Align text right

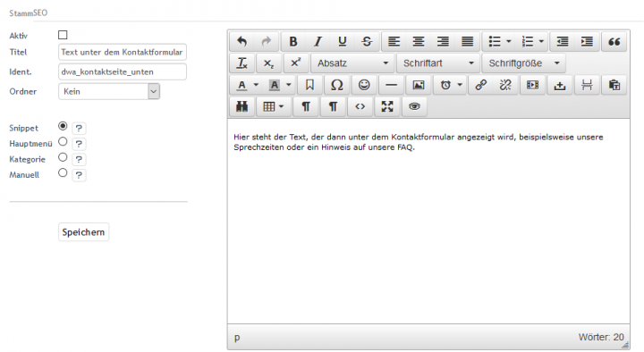(443, 41)
